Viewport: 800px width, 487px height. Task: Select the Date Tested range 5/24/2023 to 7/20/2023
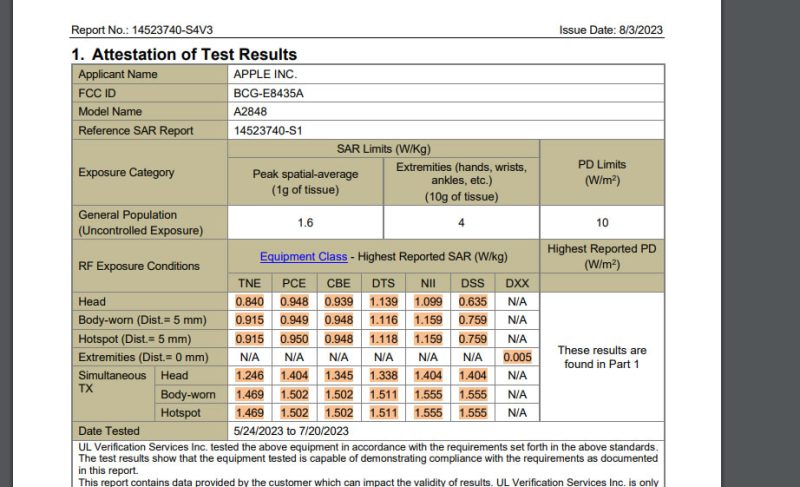(290, 431)
